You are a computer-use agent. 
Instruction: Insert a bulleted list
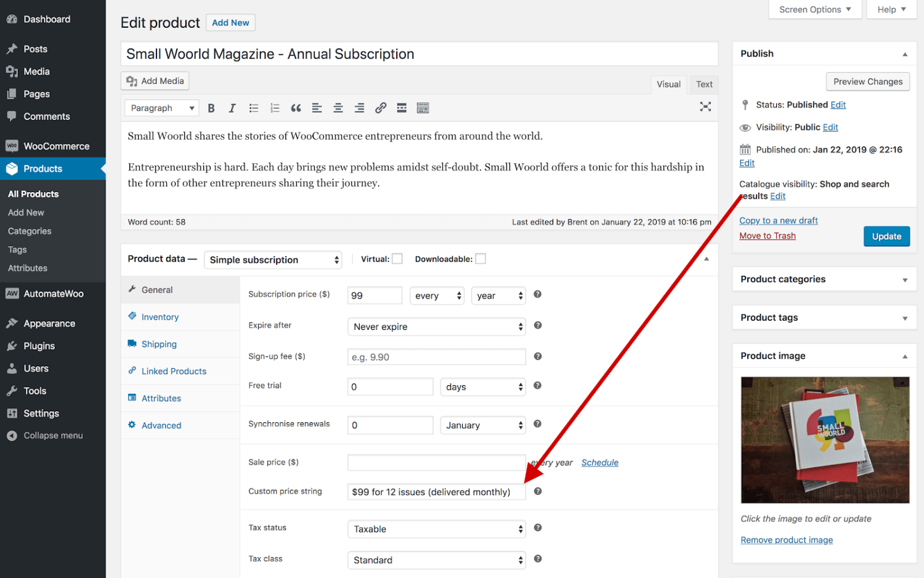(253, 108)
